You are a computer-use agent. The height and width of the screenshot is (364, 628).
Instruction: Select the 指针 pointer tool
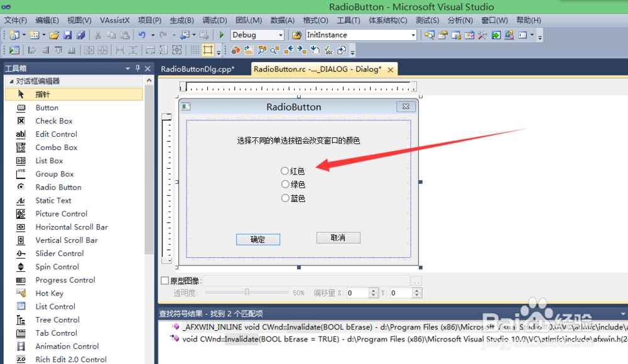click(73, 95)
